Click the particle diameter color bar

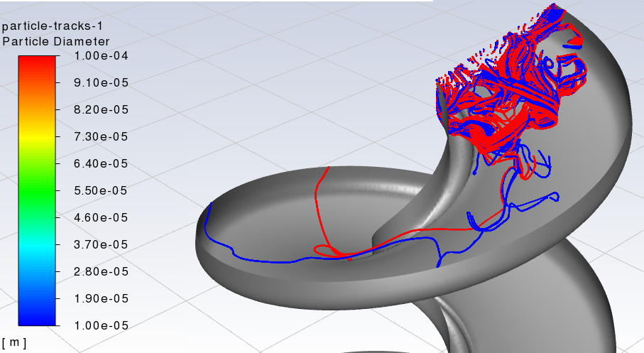[36, 190]
